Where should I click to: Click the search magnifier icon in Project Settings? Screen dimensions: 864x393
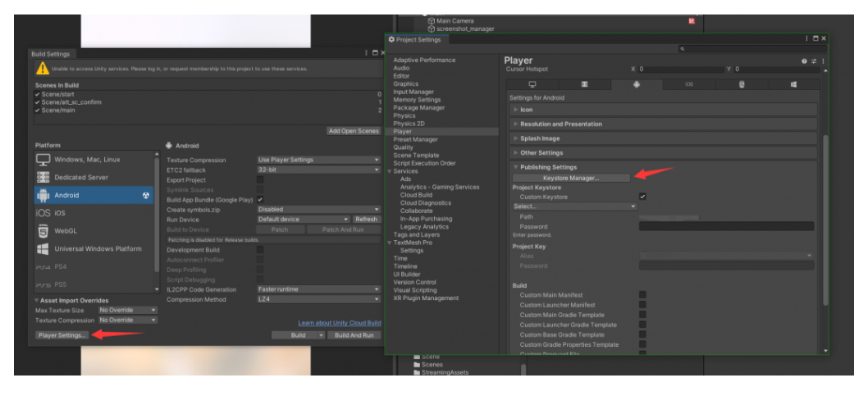pyautogui.click(x=682, y=49)
